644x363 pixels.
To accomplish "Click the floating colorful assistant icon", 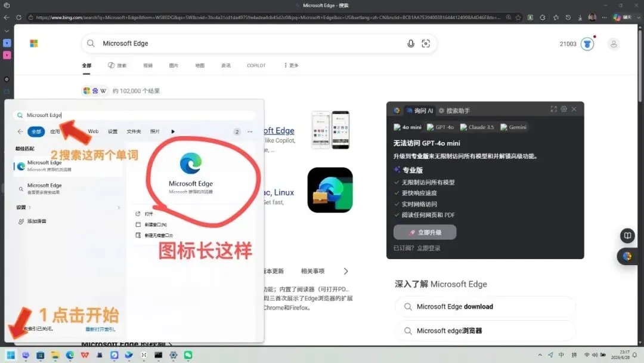I will point(627,257).
